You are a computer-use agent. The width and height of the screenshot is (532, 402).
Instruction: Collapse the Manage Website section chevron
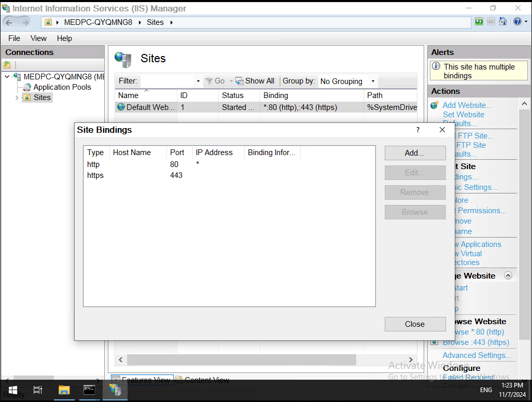508,275
